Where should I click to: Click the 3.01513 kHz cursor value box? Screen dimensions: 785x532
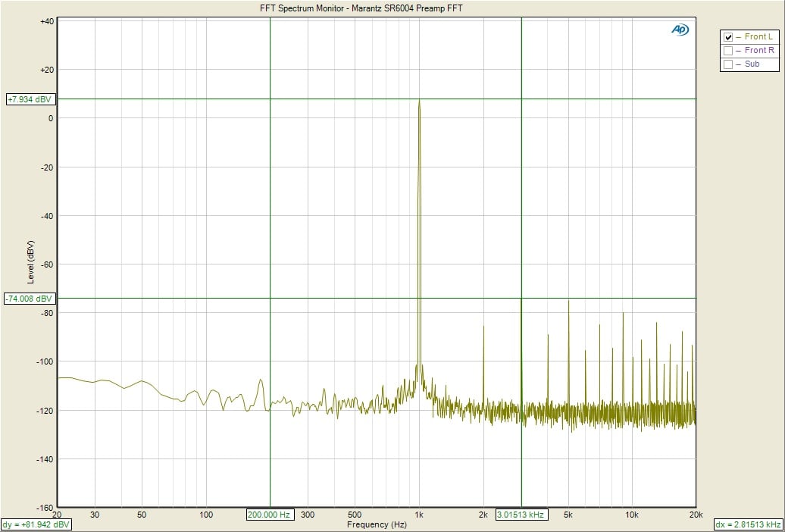click(521, 515)
